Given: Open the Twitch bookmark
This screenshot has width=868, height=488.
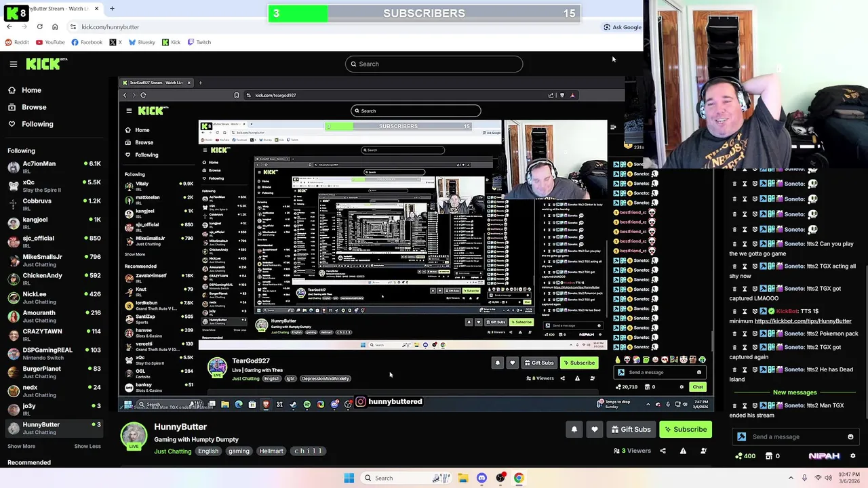Looking at the screenshot, I should click(x=199, y=42).
